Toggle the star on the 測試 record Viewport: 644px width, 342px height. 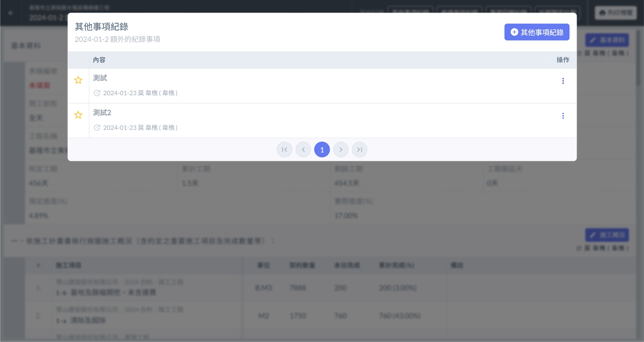point(78,80)
